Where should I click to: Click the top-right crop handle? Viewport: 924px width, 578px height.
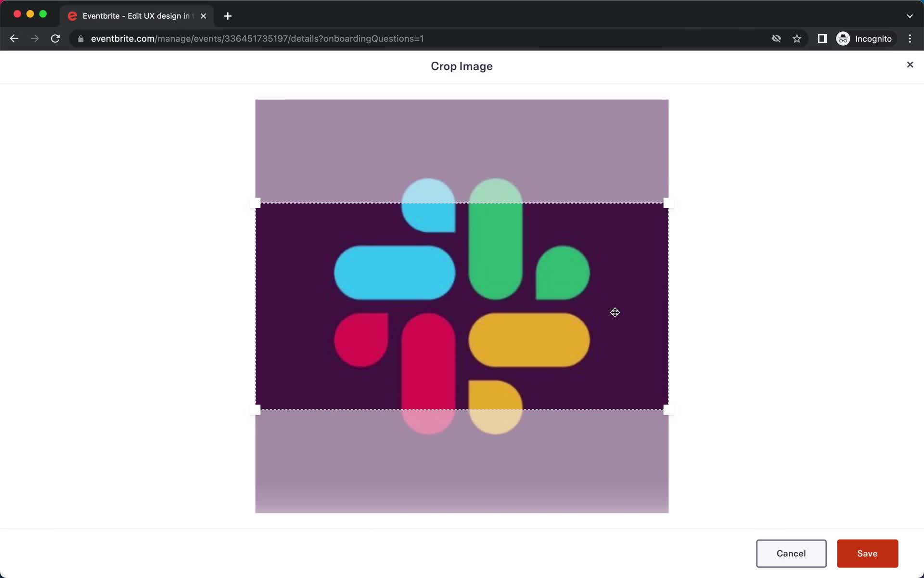(668, 203)
